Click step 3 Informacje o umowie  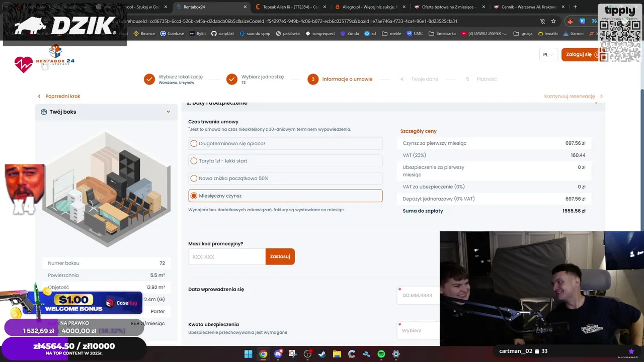340,79
